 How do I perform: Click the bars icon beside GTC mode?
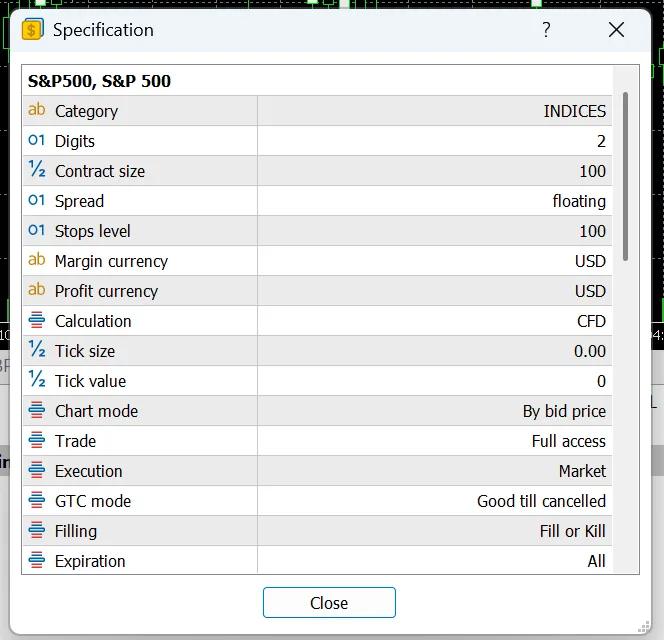tap(36, 500)
